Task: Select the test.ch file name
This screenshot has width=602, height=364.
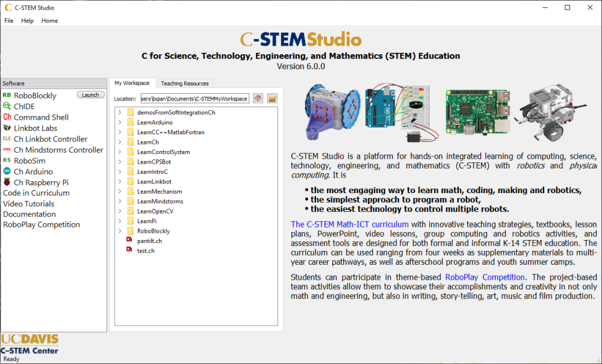Action: [146, 251]
